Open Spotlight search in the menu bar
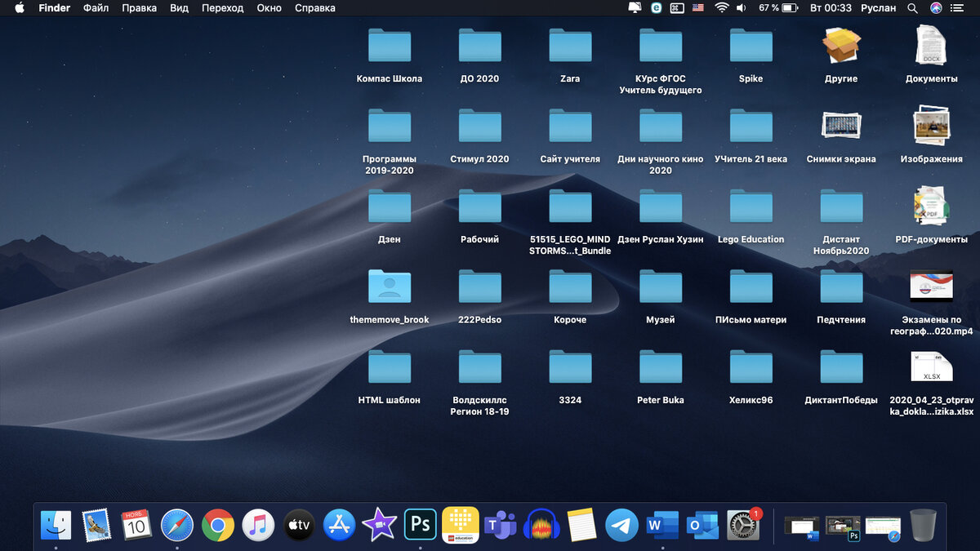The width and height of the screenshot is (980, 551). tap(913, 8)
